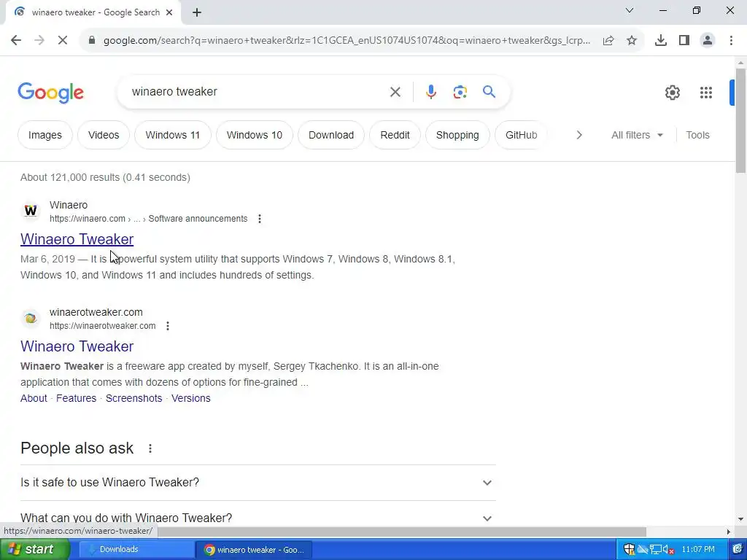Click the vertical scrollbar thumb
This screenshot has height=560, width=747.
[x=740, y=121]
